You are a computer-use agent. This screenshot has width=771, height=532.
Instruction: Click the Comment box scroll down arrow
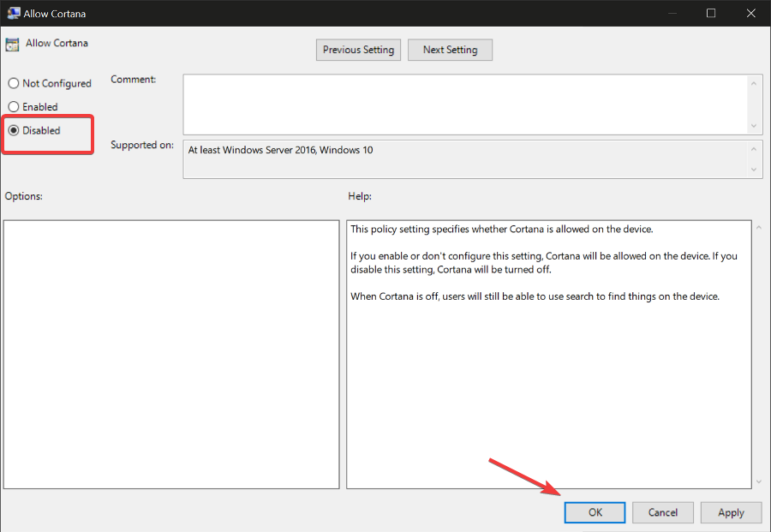pos(754,126)
